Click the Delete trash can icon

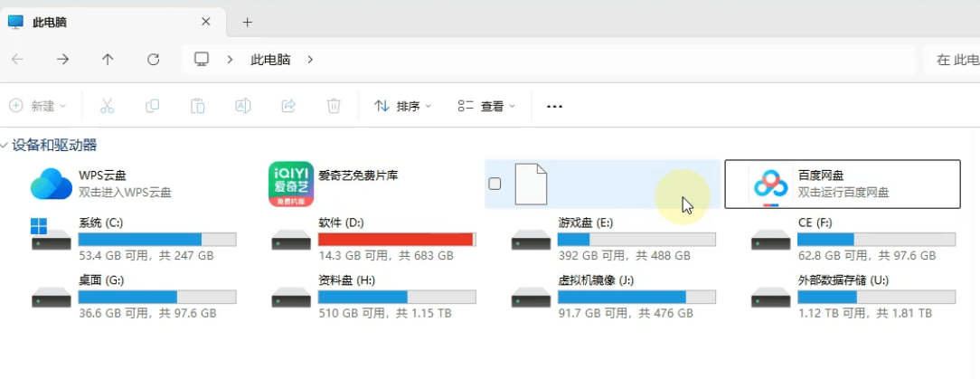click(x=334, y=106)
